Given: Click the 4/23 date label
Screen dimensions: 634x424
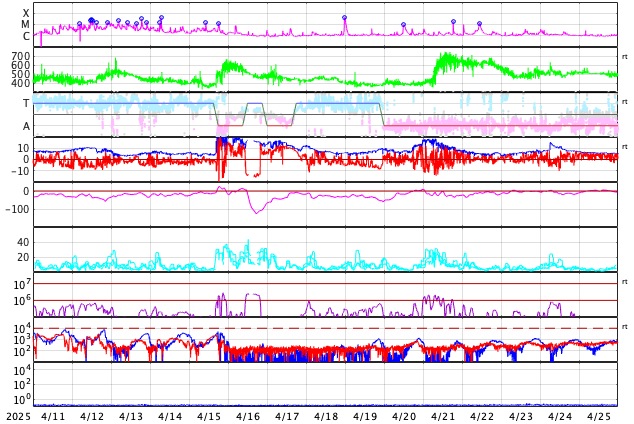Looking at the screenshot, I should point(521,416).
